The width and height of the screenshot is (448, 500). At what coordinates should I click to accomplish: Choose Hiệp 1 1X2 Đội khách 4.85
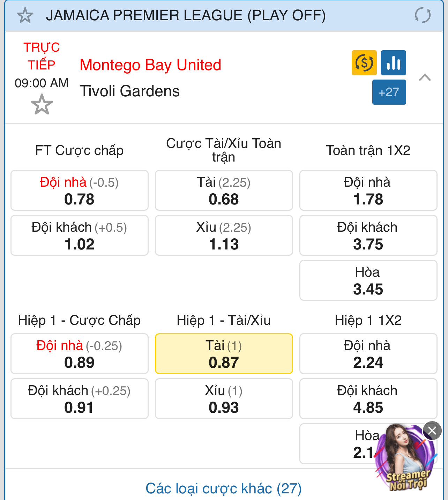pos(368,399)
